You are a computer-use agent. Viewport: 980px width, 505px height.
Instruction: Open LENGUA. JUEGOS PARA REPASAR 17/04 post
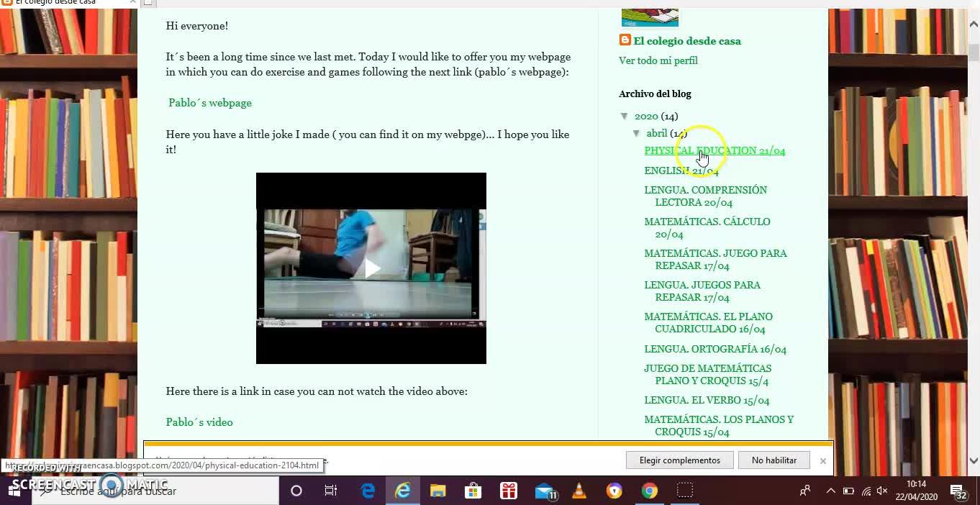click(702, 291)
